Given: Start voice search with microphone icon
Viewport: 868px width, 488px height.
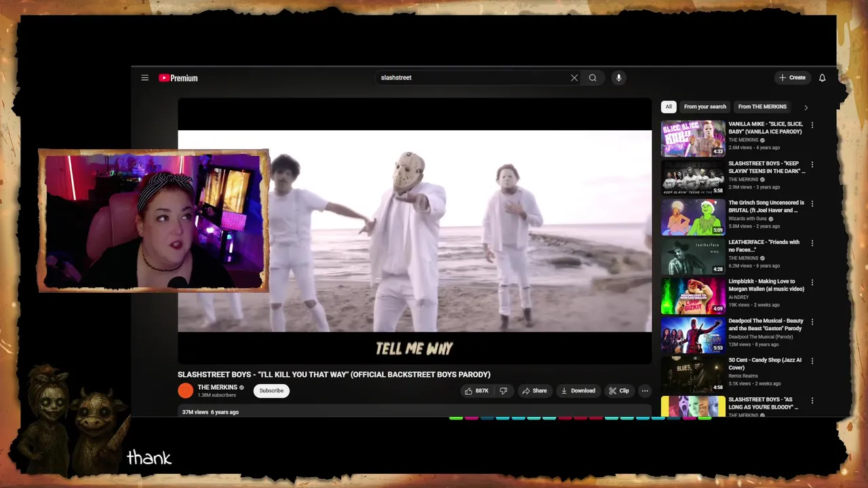Looking at the screenshot, I should point(618,78).
